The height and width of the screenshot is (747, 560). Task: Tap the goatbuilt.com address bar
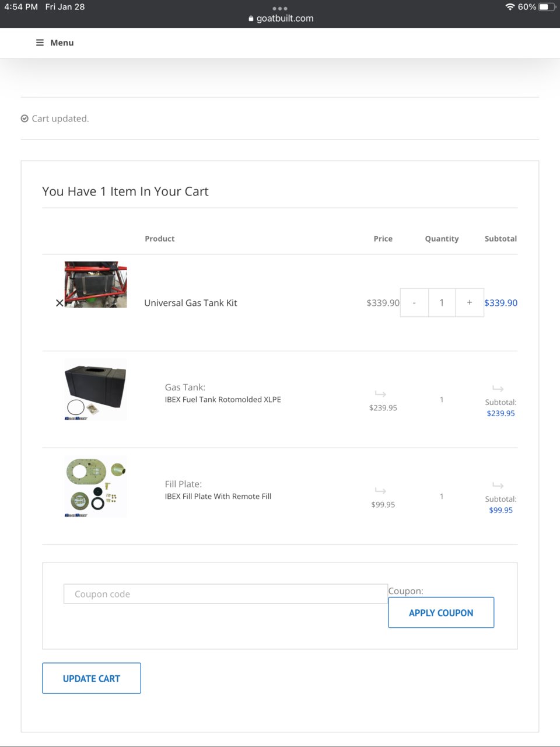pyautogui.click(x=281, y=19)
